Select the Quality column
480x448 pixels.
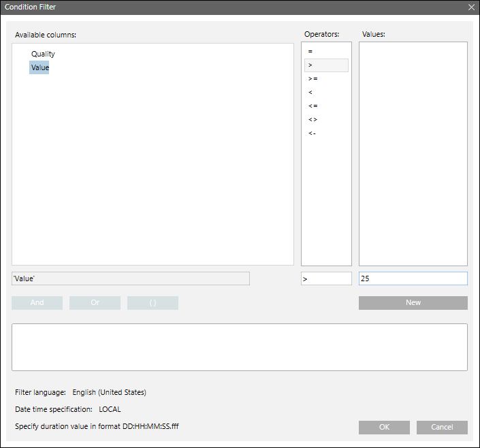[43, 54]
